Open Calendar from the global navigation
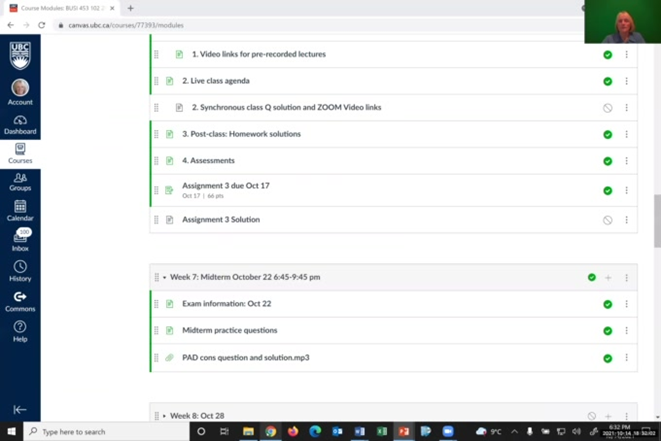Image resolution: width=661 pixels, height=441 pixels. 20,210
